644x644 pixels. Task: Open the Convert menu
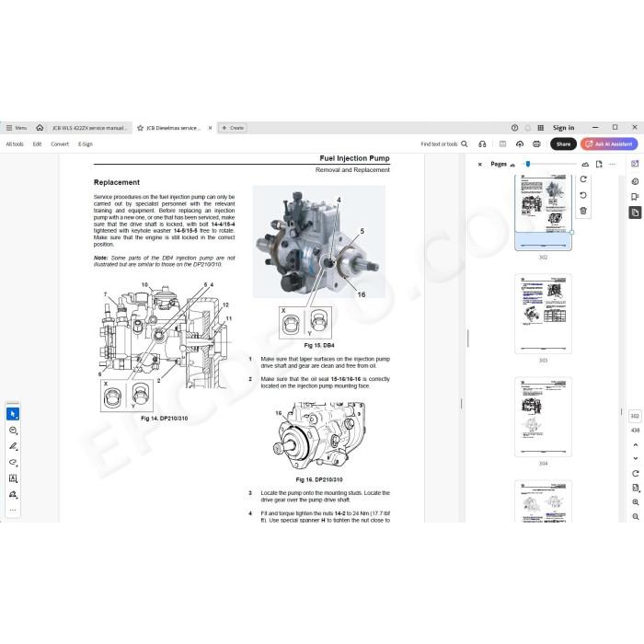tap(60, 144)
